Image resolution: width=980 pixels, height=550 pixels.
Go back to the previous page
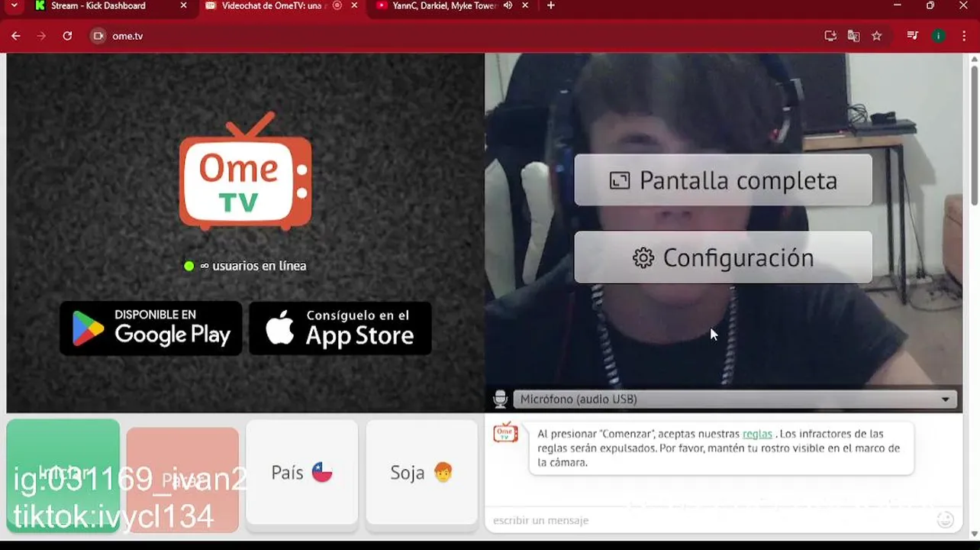16,36
